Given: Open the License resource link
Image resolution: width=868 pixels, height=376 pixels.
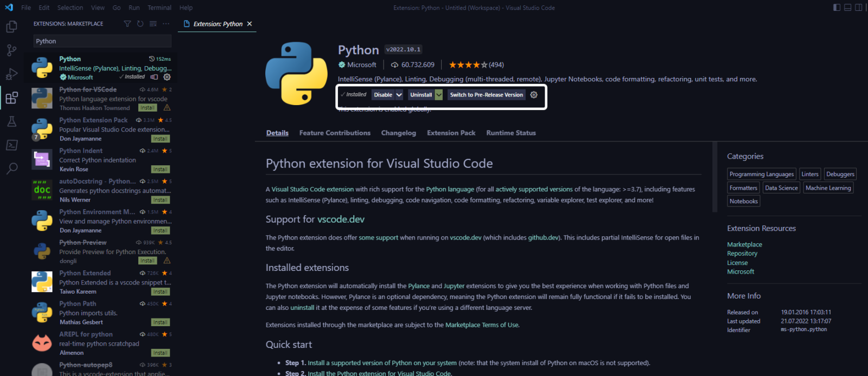Looking at the screenshot, I should 737,263.
